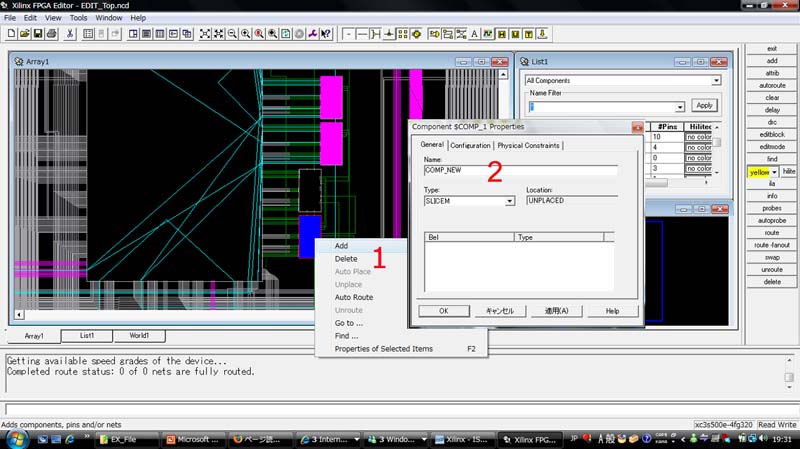Click the unroute button in right panel
The height and width of the screenshot is (449, 800).
771,269
